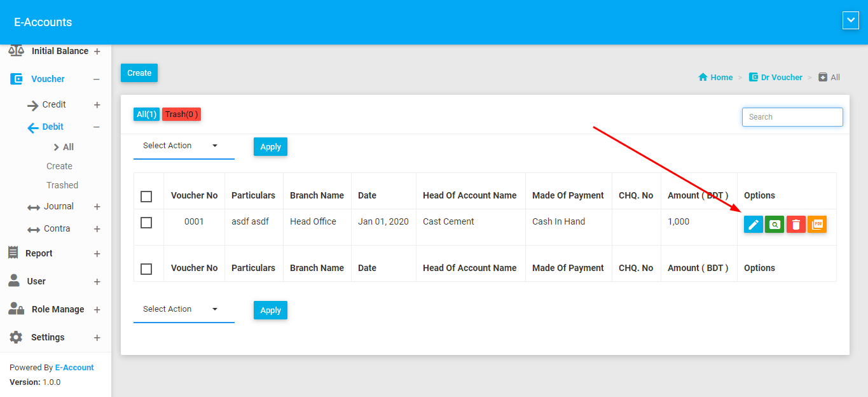Click the Home icon in breadcrumb
This screenshot has width=868, height=397.
(703, 78)
